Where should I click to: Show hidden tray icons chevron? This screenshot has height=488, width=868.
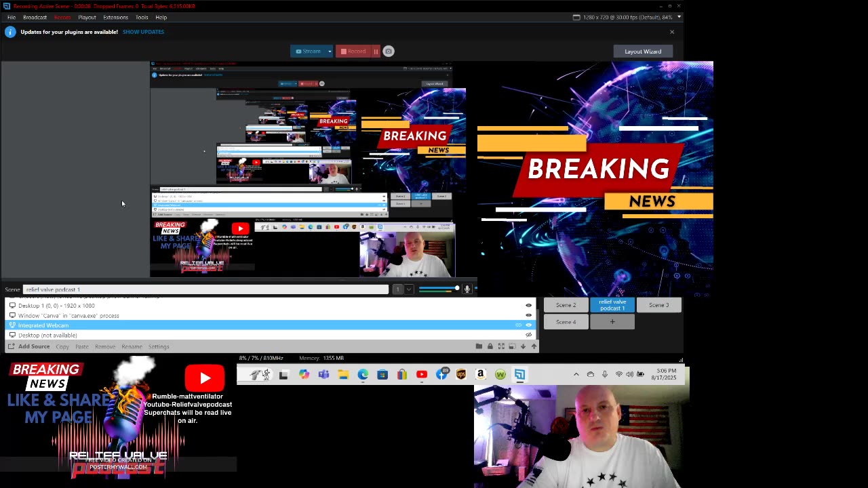click(576, 374)
